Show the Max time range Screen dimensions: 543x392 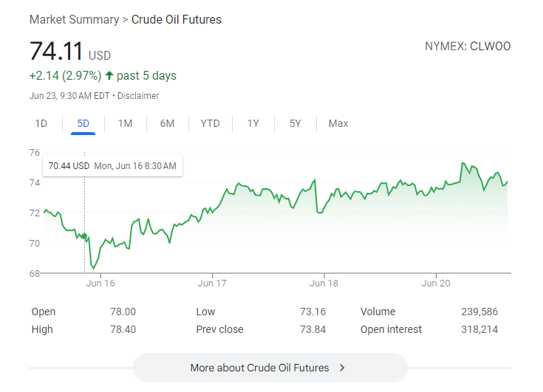point(338,123)
